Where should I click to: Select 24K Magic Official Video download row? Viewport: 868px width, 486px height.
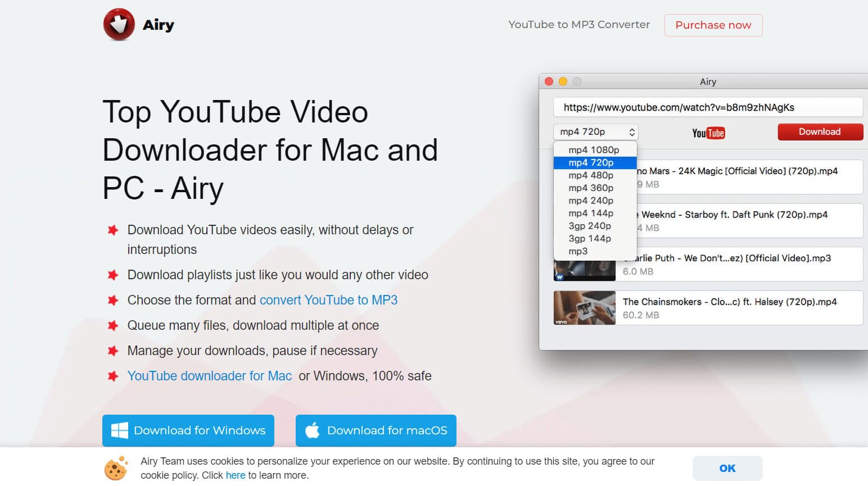[x=750, y=177]
